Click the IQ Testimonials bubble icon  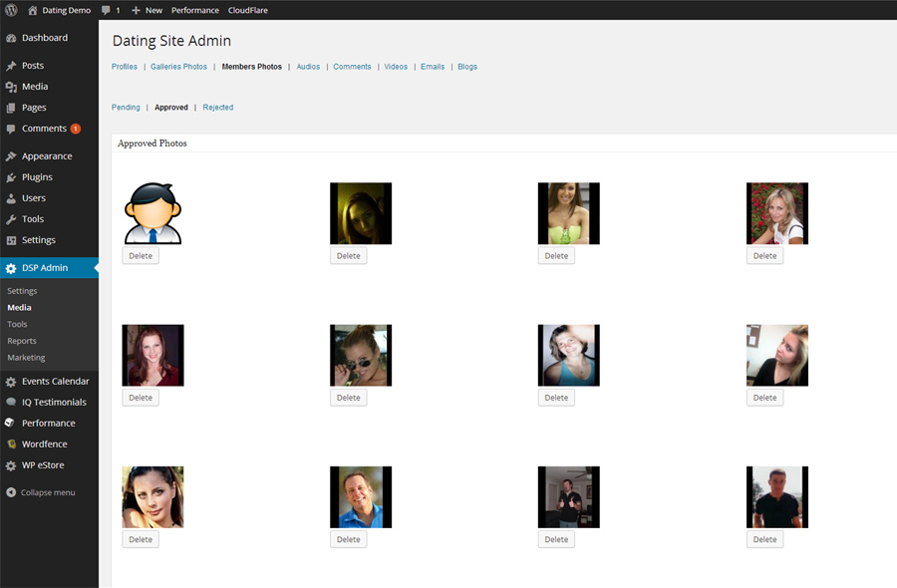(x=11, y=402)
